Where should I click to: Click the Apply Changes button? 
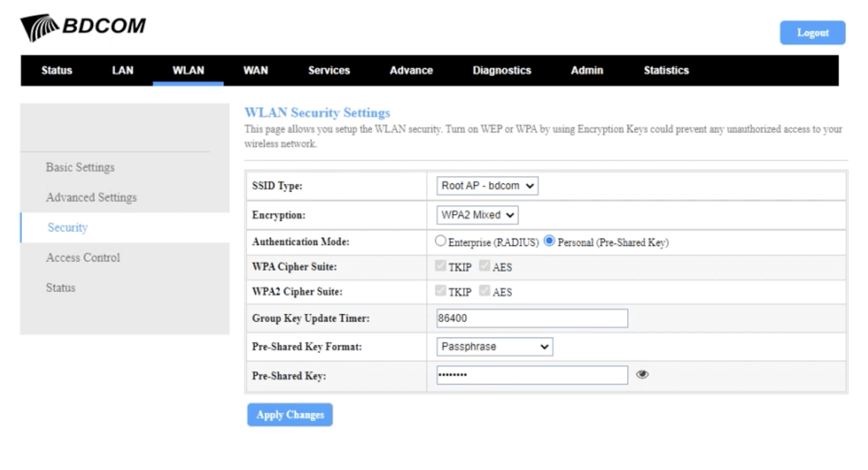(x=290, y=415)
